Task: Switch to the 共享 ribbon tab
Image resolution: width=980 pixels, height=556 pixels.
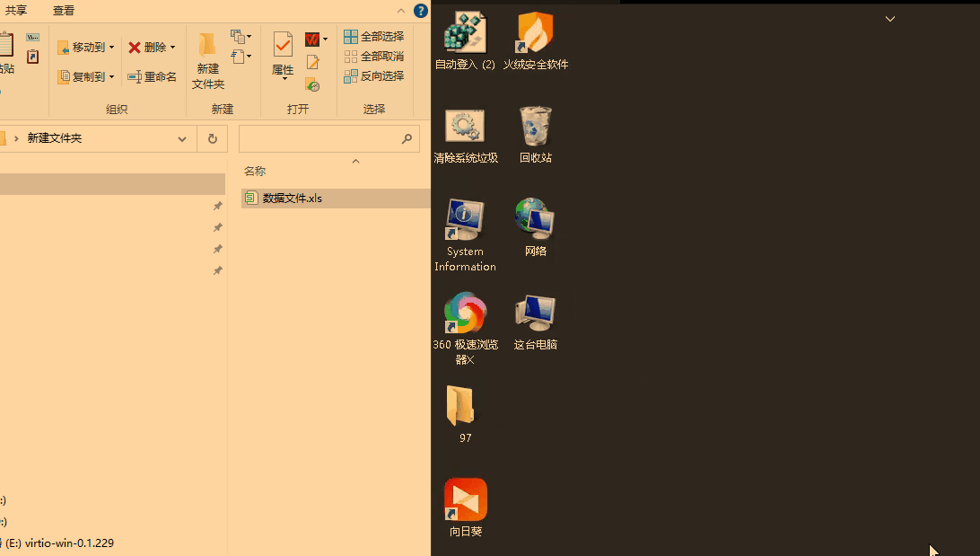Action: pos(16,11)
